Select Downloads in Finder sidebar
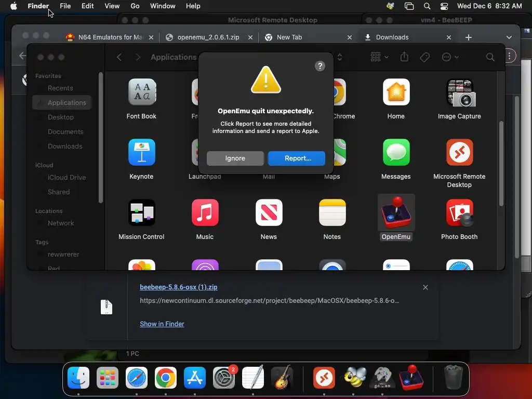Image resolution: width=532 pixels, height=399 pixels. (x=65, y=146)
